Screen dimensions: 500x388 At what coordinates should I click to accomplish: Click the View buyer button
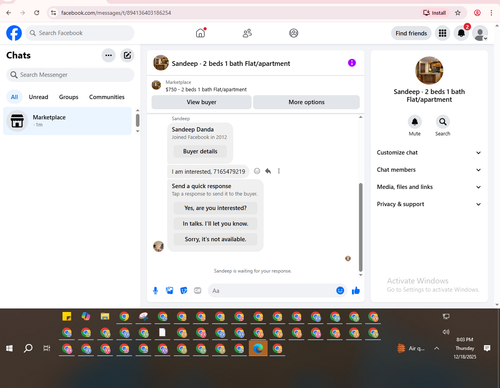coord(201,102)
